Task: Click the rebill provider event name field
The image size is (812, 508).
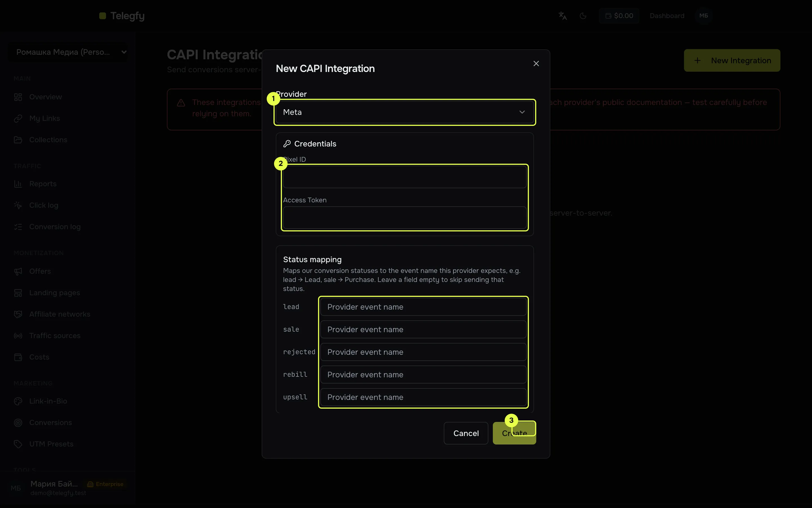Action: [x=423, y=374]
